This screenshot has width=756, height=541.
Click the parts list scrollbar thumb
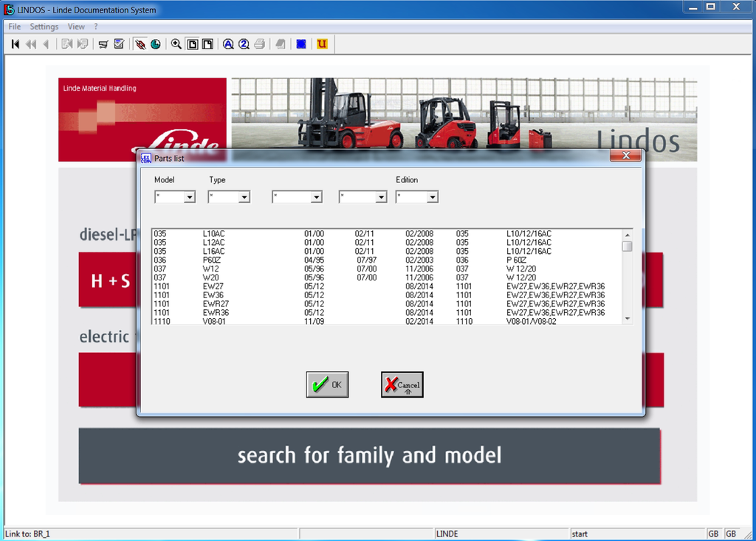tap(628, 247)
